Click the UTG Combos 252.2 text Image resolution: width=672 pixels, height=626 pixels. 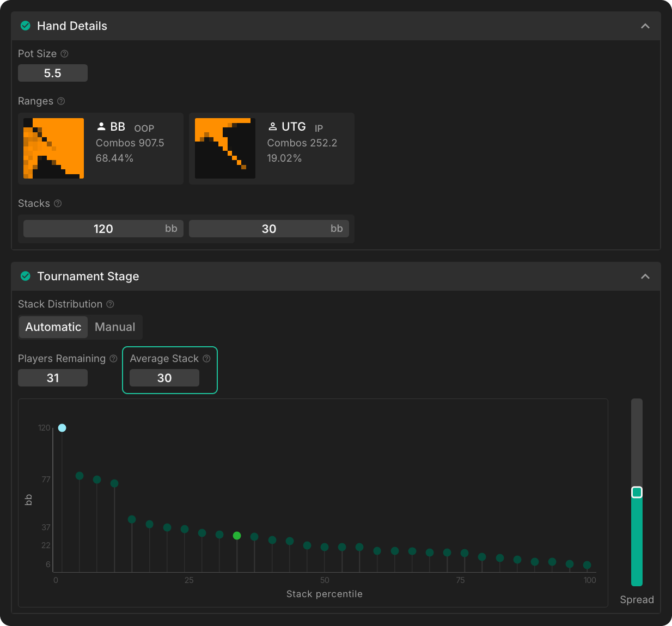(302, 143)
